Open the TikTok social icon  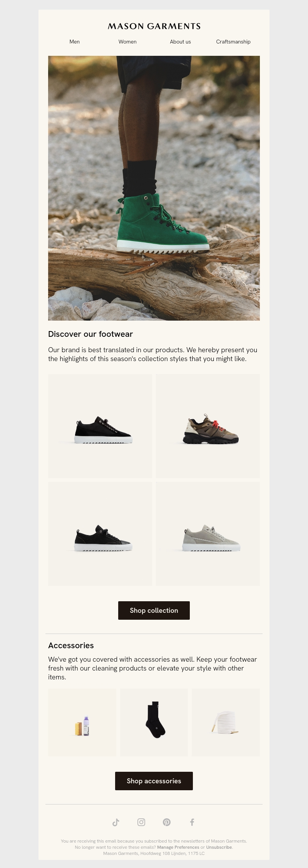(116, 822)
